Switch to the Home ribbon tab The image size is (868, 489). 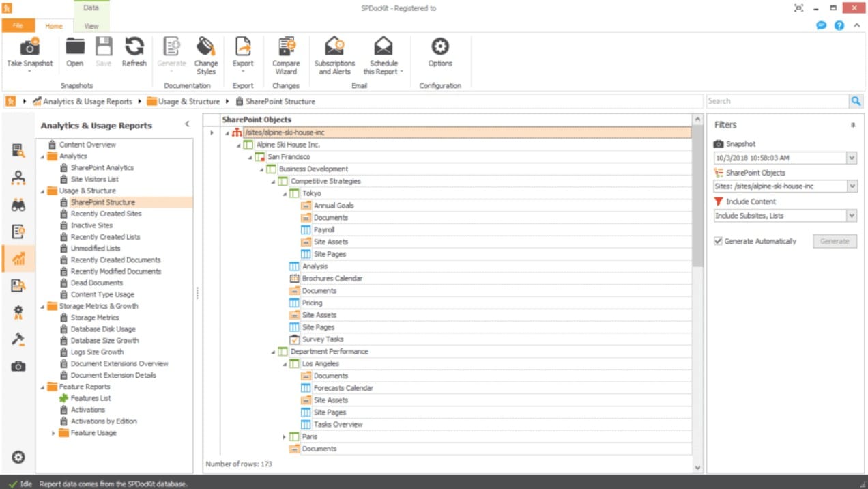[x=54, y=26]
